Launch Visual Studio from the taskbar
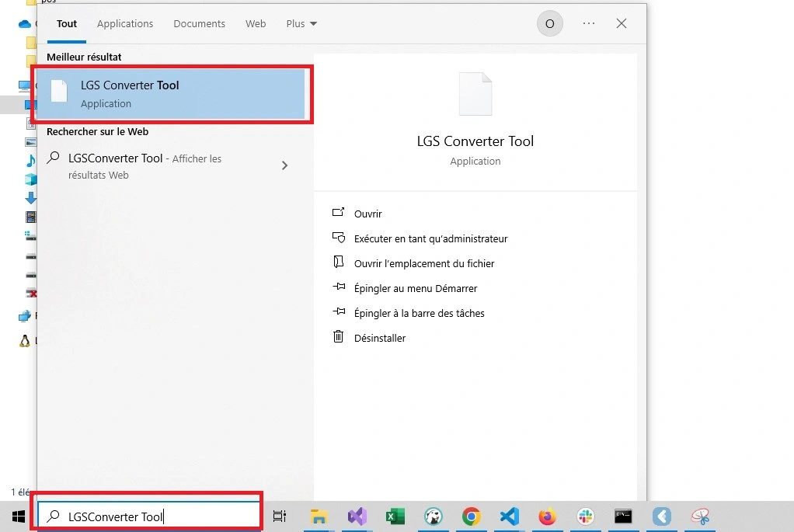This screenshot has height=532, width=794. coord(357,516)
